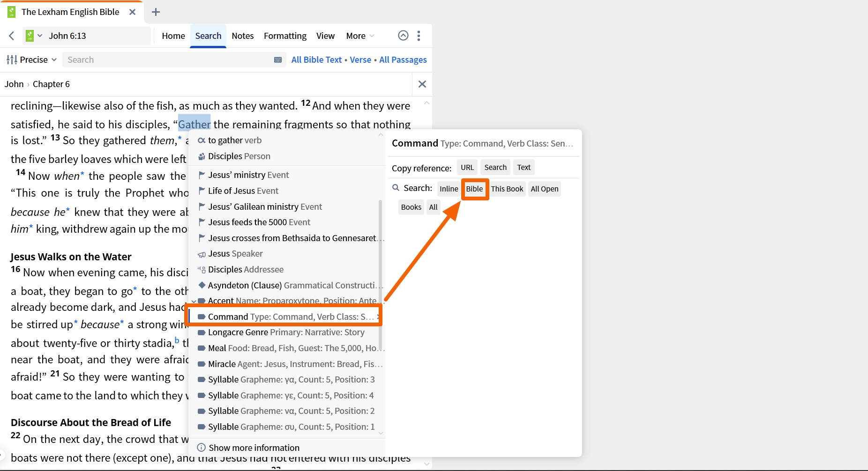Select Jesus feeds the 5000 Event
The image size is (868, 471).
[x=286, y=222]
